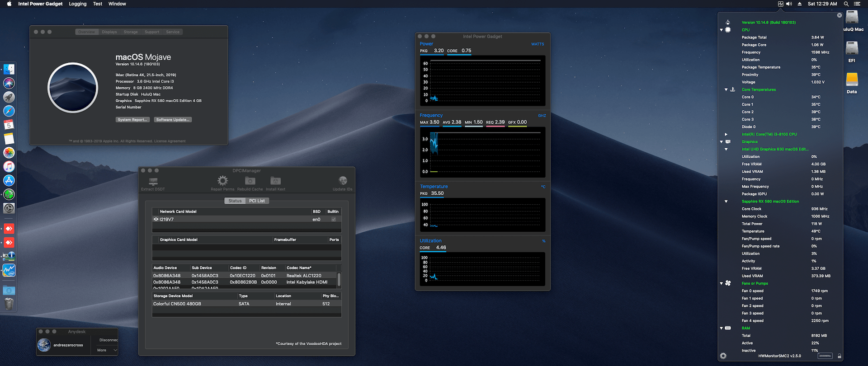Click the System Report button
Image resolution: width=868 pixels, height=366 pixels.
coord(132,120)
